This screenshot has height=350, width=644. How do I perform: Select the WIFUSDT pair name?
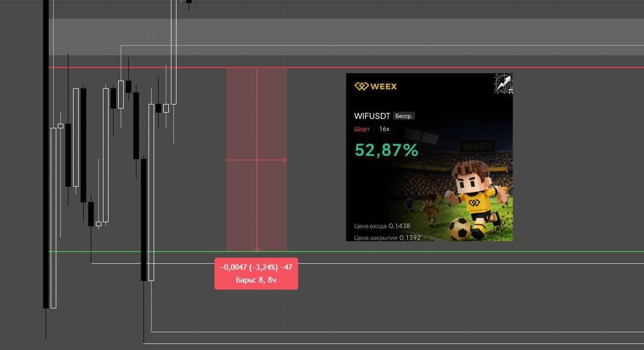pos(372,116)
